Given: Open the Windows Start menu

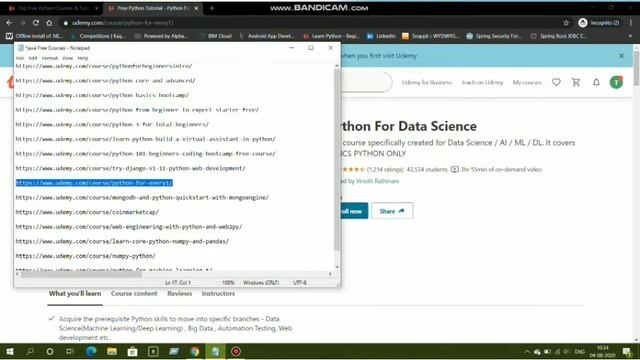Looking at the screenshot, I should click(10, 351).
